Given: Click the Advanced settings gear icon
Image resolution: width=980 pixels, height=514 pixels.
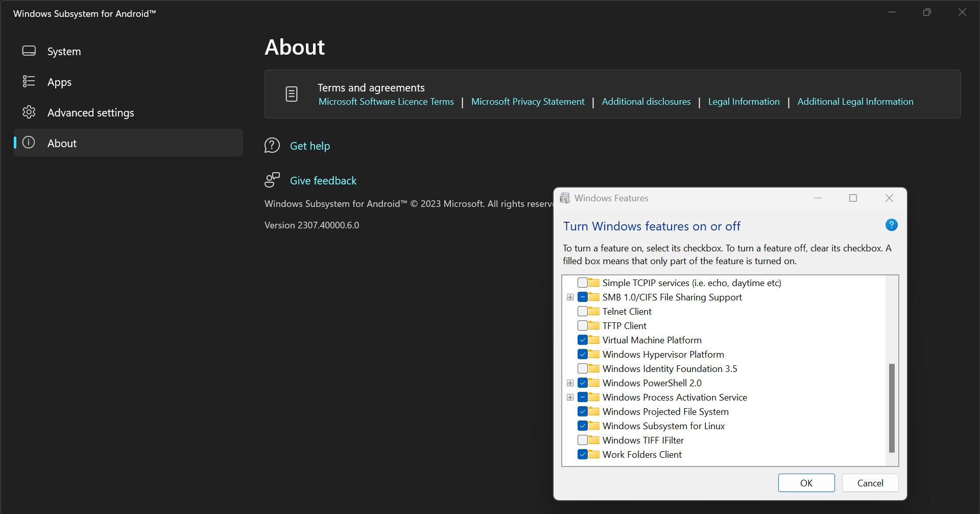Looking at the screenshot, I should click(x=29, y=112).
